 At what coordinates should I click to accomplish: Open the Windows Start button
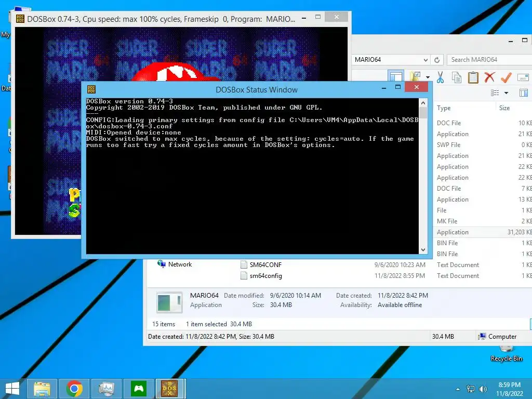[x=12, y=389]
